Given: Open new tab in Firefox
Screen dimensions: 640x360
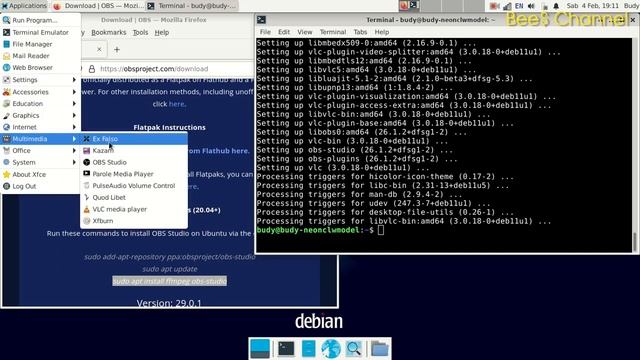Looking at the screenshot, I should [117, 49].
